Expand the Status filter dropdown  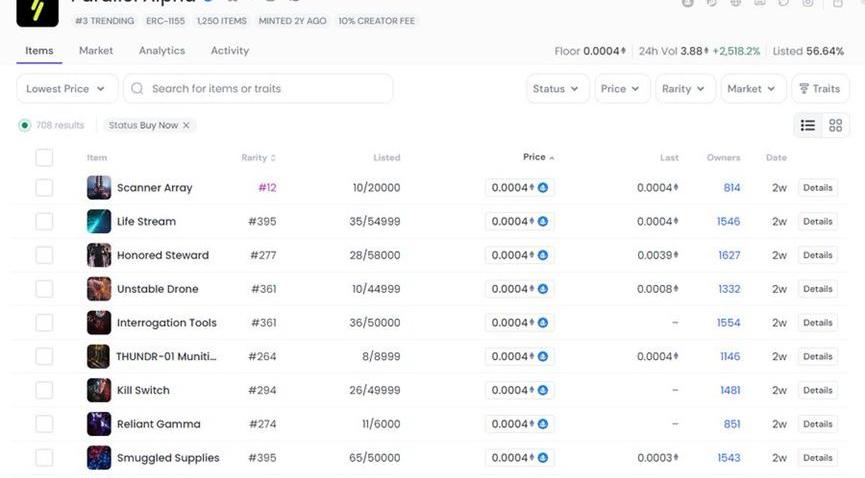(x=556, y=89)
